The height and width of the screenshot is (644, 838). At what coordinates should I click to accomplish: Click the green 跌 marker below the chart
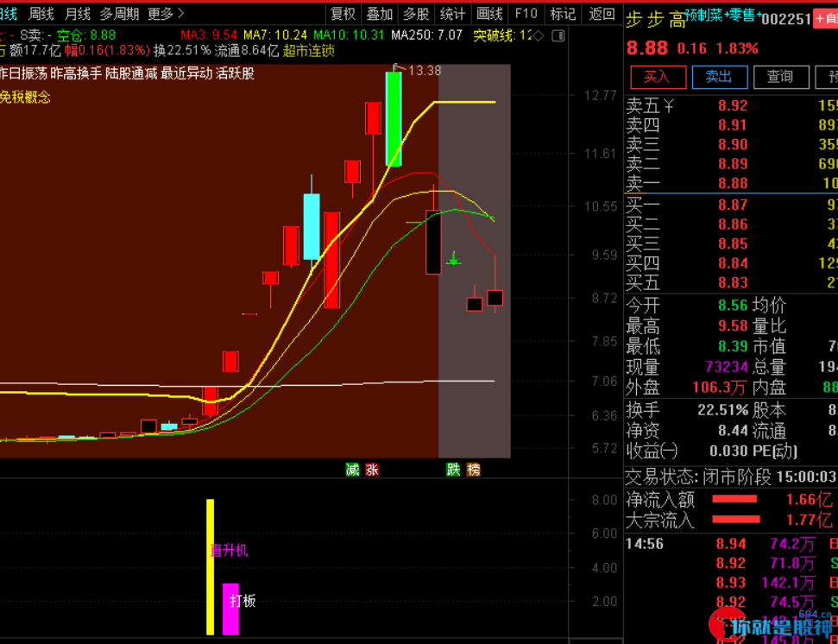453,470
